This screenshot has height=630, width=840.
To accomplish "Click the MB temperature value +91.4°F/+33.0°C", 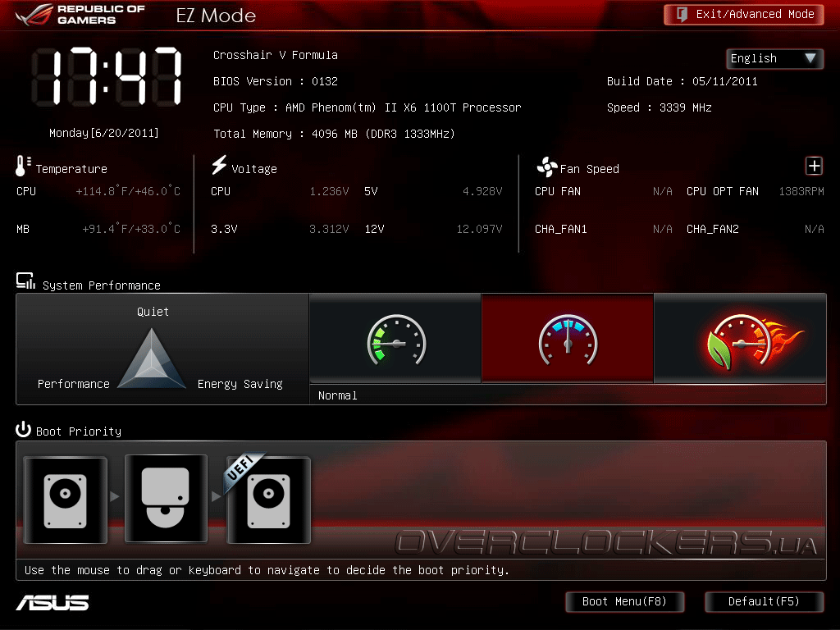I will pos(131,229).
